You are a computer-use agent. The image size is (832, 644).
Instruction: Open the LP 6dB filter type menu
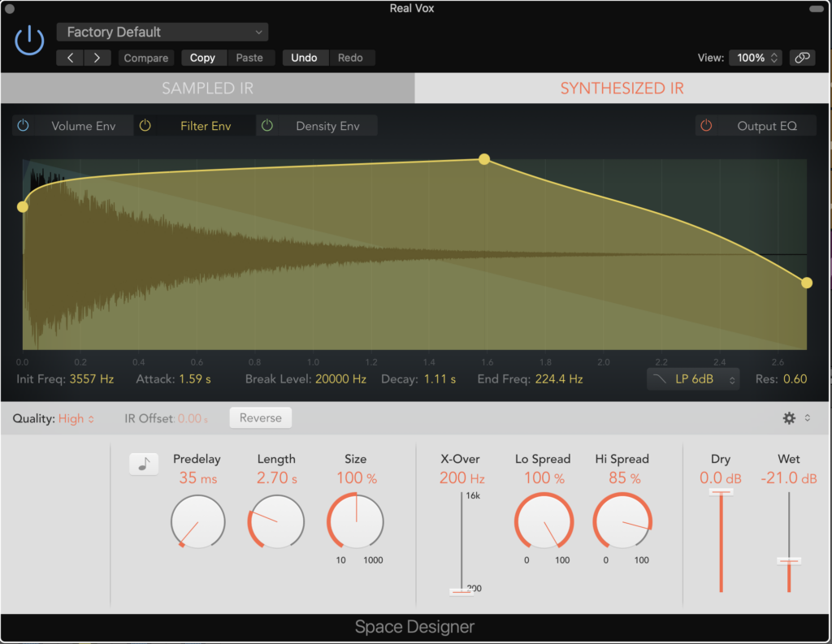[693, 379]
